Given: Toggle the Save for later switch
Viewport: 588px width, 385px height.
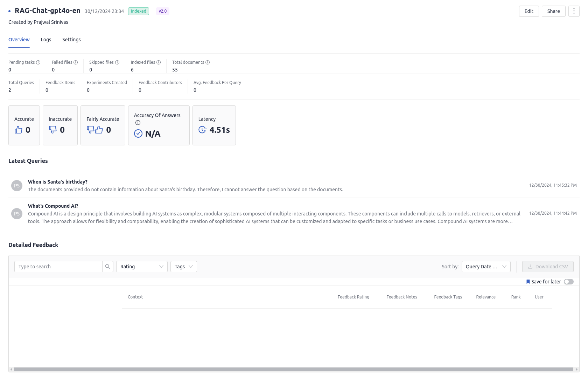Looking at the screenshot, I should pos(568,282).
